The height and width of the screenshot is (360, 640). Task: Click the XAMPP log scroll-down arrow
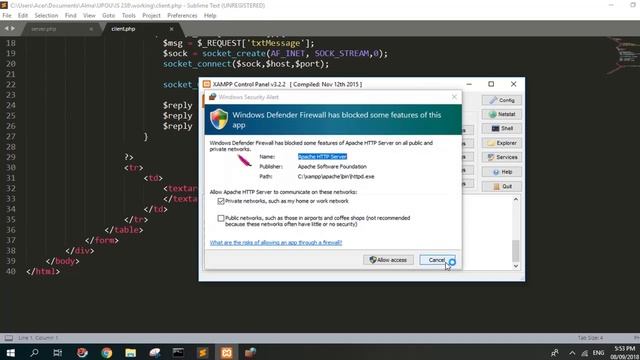[516, 266]
